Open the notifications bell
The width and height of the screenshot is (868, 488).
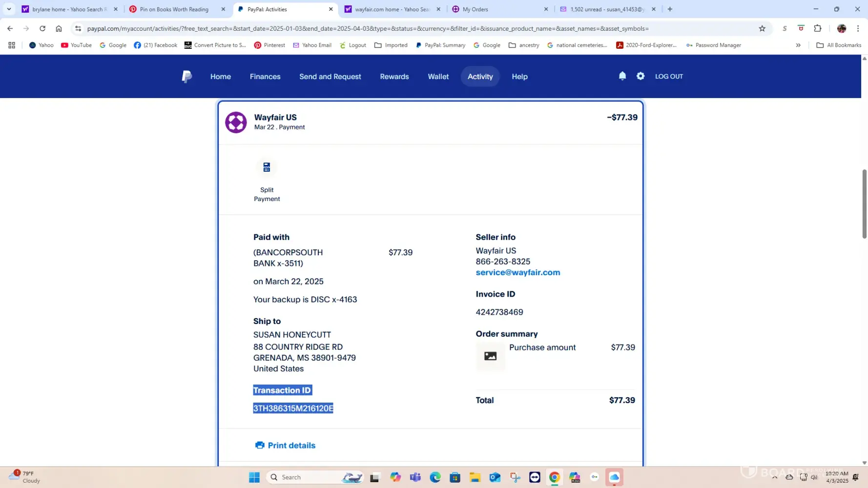[622, 76]
